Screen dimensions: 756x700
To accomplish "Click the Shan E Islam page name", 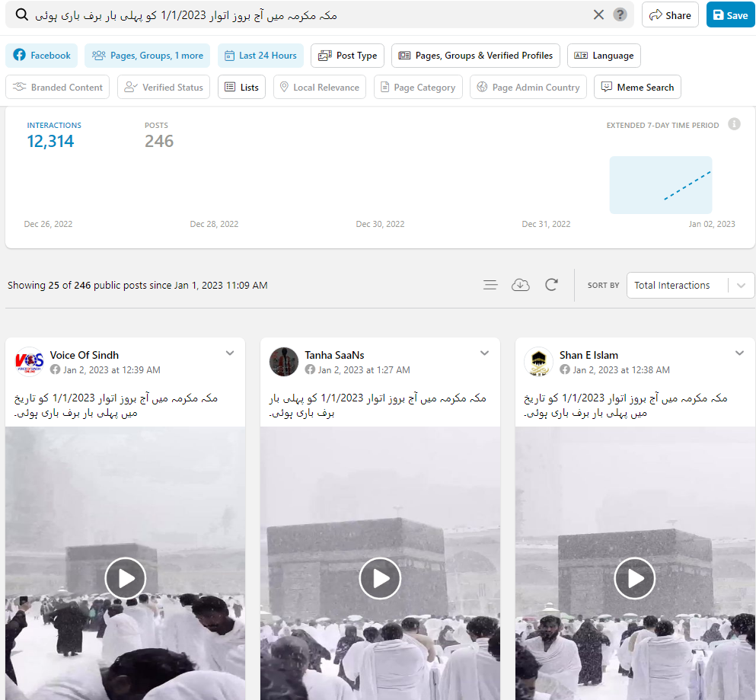I will [589, 355].
